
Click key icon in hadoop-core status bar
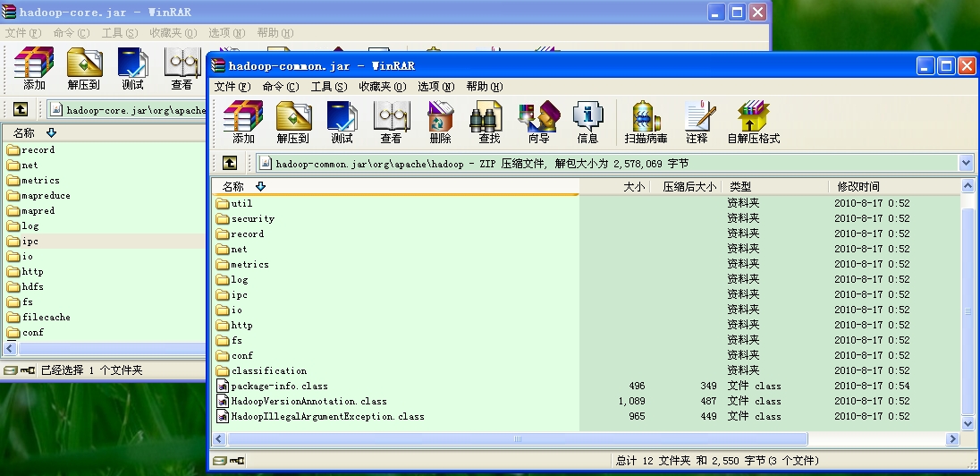pos(28,370)
